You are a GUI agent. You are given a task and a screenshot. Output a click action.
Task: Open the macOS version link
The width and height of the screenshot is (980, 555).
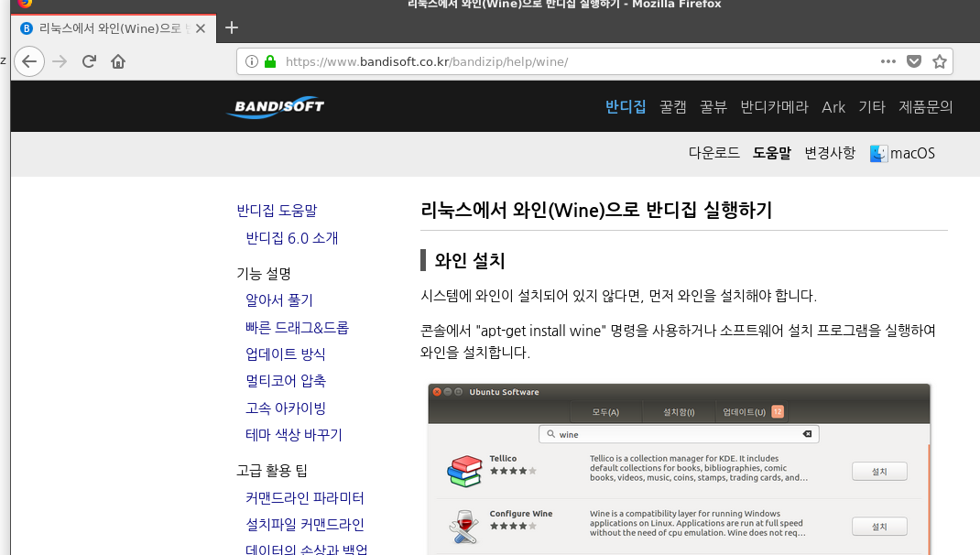(x=912, y=153)
